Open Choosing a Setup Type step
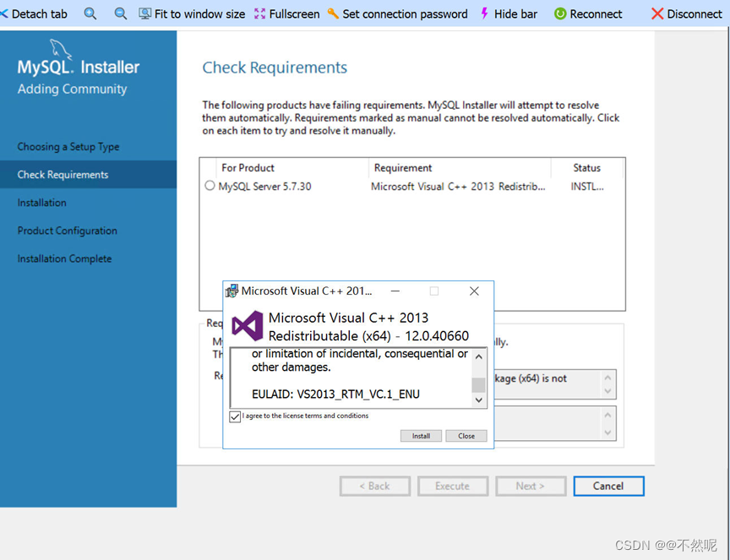 click(68, 147)
